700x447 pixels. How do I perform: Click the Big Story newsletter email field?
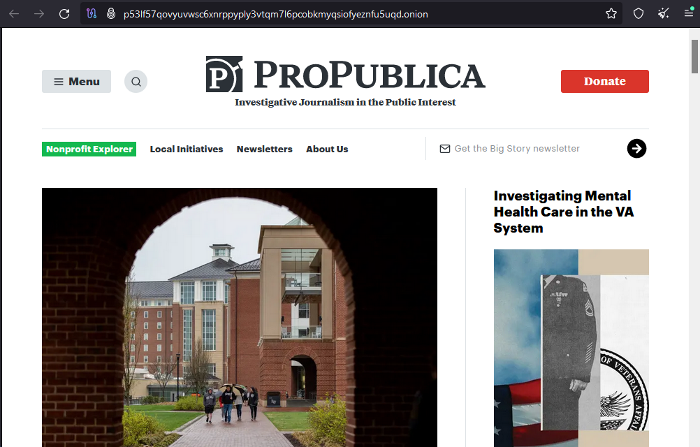point(531,149)
